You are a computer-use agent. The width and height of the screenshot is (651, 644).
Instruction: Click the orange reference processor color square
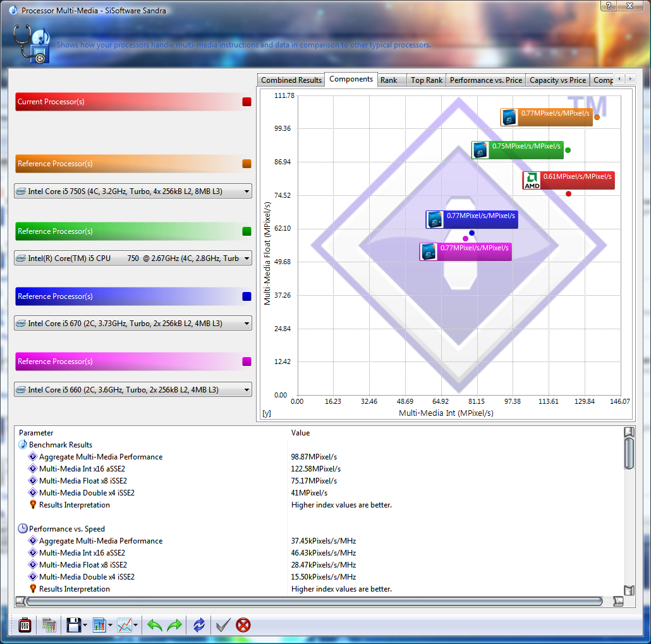point(246,164)
